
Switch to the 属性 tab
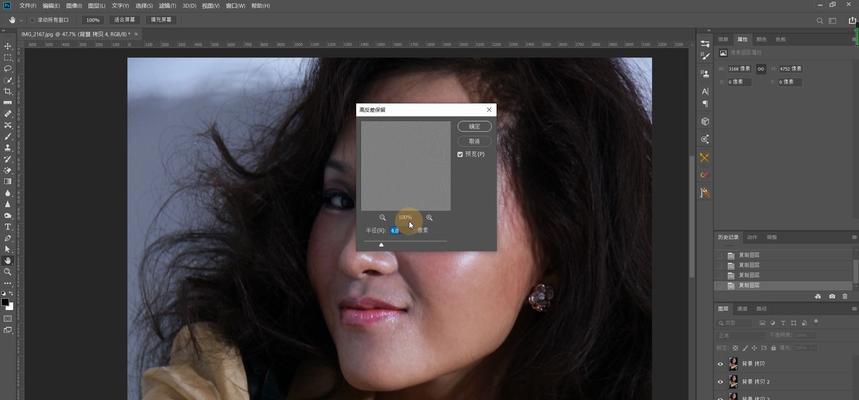[742, 39]
